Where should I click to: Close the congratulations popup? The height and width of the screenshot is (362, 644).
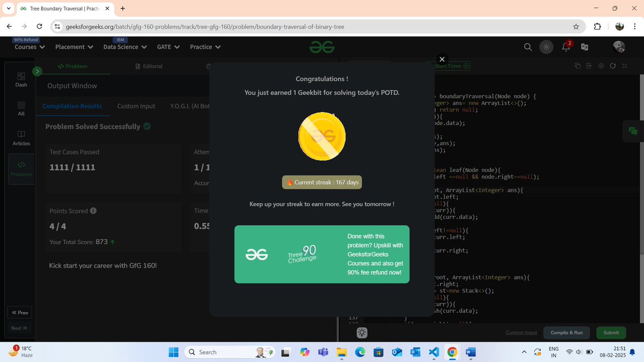point(442,59)
